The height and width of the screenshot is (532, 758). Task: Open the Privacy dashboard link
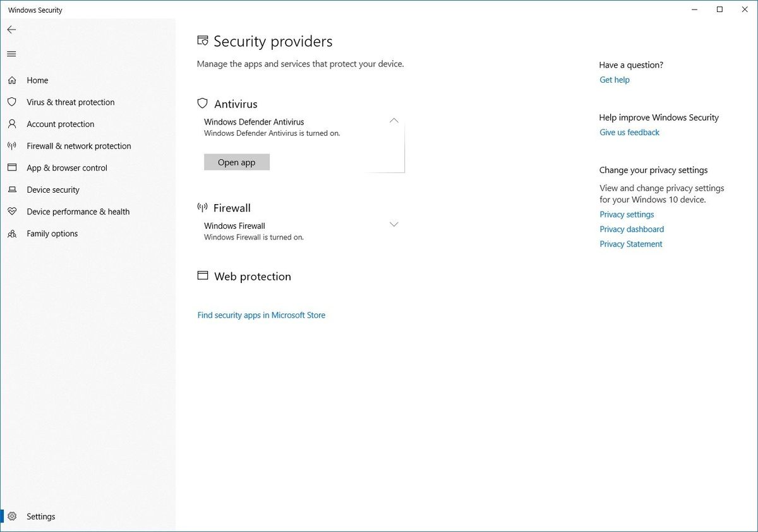click(631, 229)
